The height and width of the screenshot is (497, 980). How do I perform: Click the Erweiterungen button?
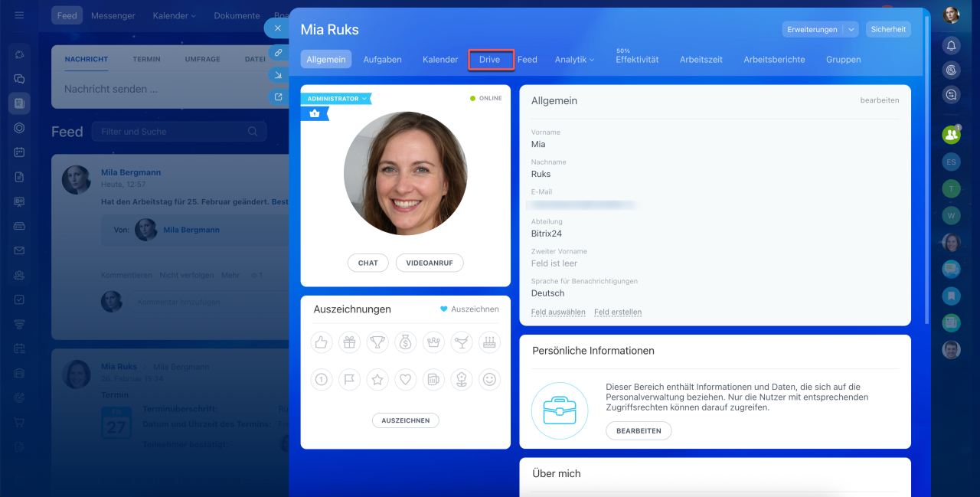812,29
